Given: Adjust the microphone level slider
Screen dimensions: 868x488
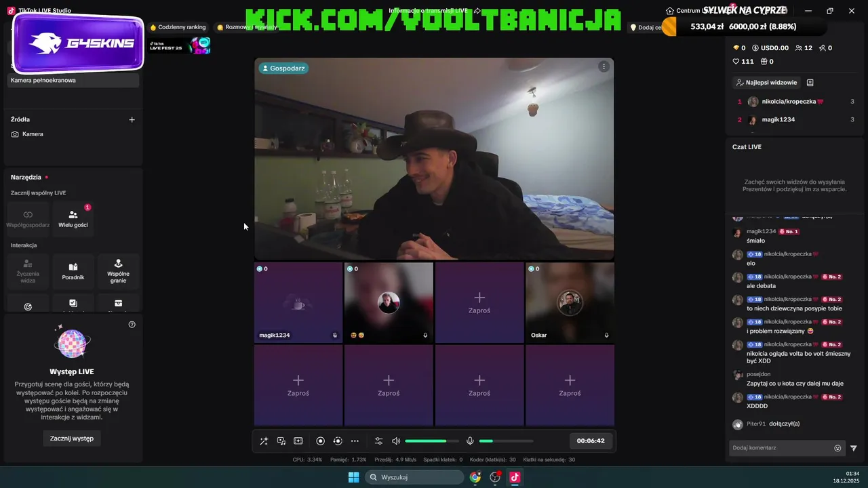Looking at the screenshot, I should (x=506, y=441).
